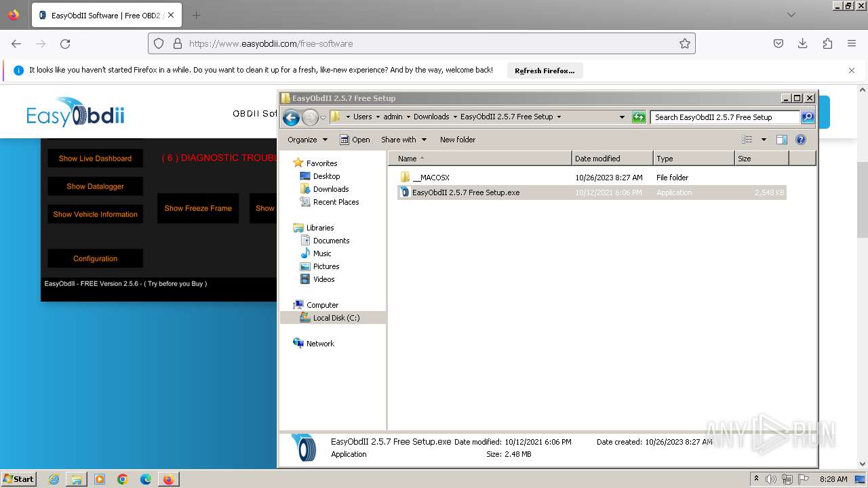Expand the Share with dropdown
Viewport: 868px width, 488px height.
point(404,140)
